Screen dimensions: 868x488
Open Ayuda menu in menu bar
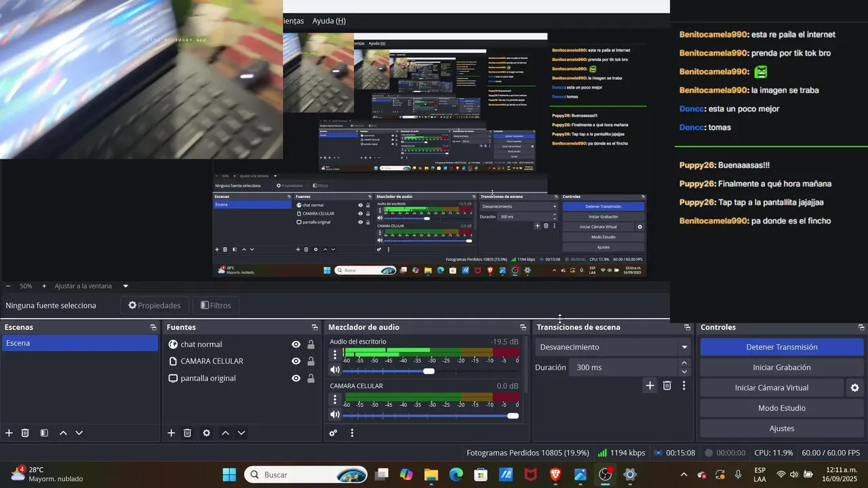[329, 21]
